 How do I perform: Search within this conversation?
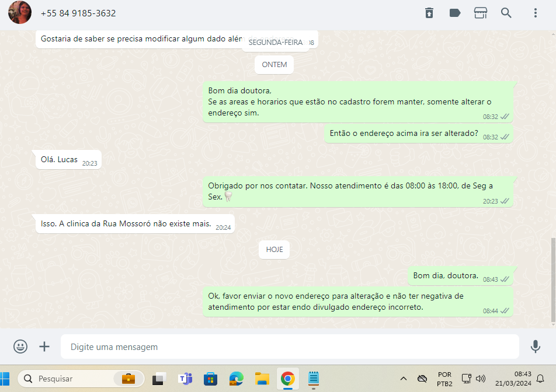click(506, 13)
